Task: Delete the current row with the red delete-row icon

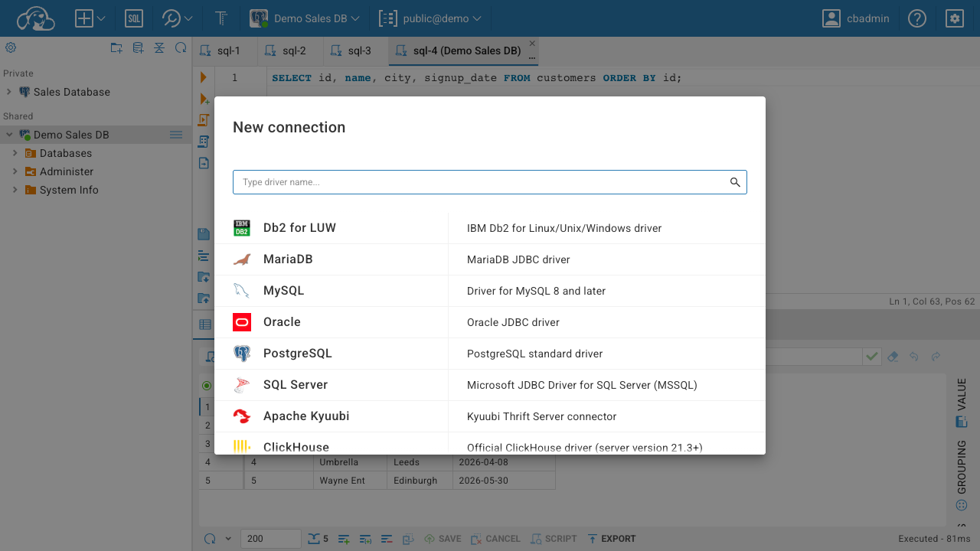Action: (387, 539)
